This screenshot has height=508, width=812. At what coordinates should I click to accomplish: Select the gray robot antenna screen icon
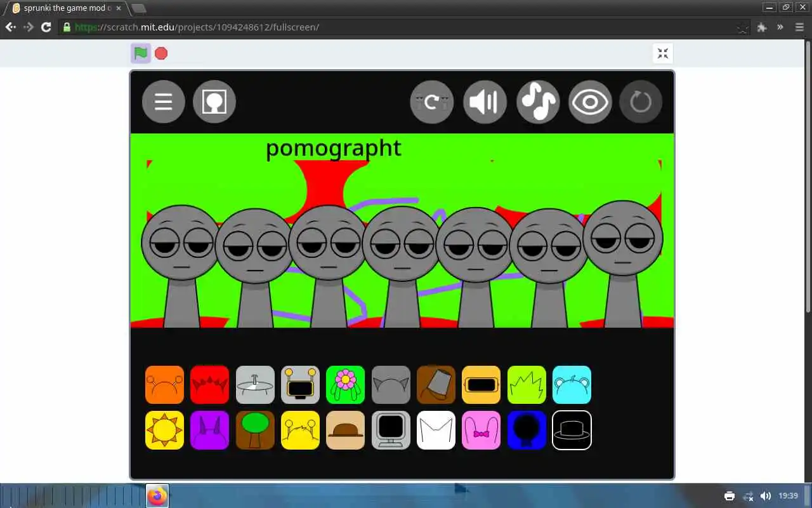tap(300, 385)
